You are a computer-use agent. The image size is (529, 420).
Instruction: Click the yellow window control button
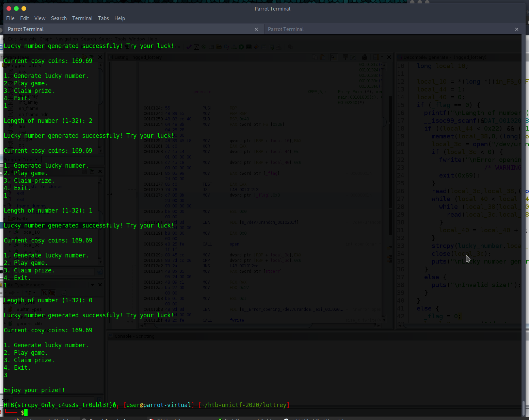[24, 9]
